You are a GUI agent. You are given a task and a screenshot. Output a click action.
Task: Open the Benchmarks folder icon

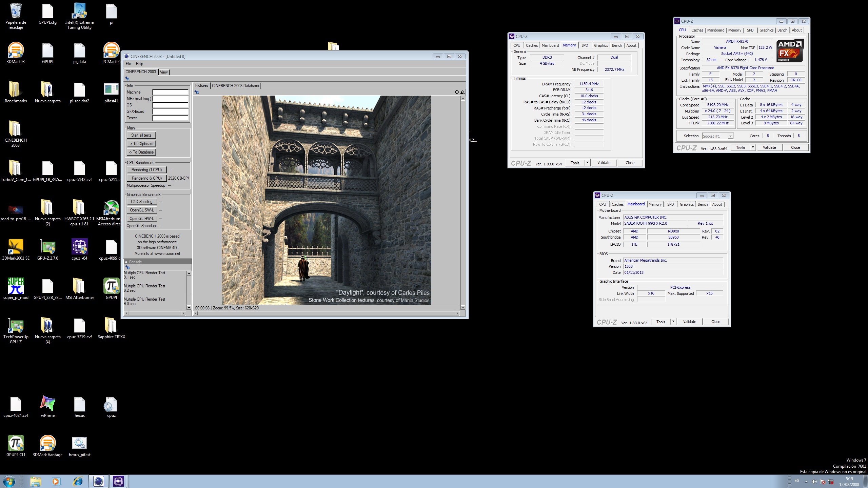coord(16,92)
